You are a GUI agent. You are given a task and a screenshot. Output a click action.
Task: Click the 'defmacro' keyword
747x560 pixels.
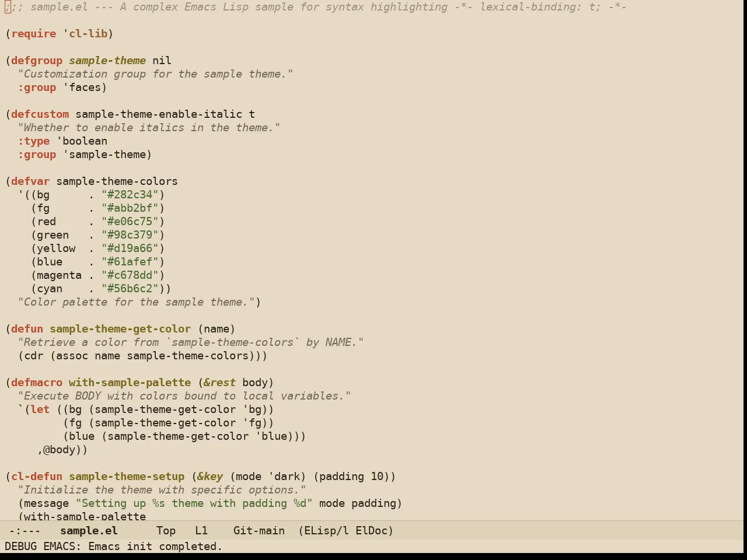[x=37, y=383]
